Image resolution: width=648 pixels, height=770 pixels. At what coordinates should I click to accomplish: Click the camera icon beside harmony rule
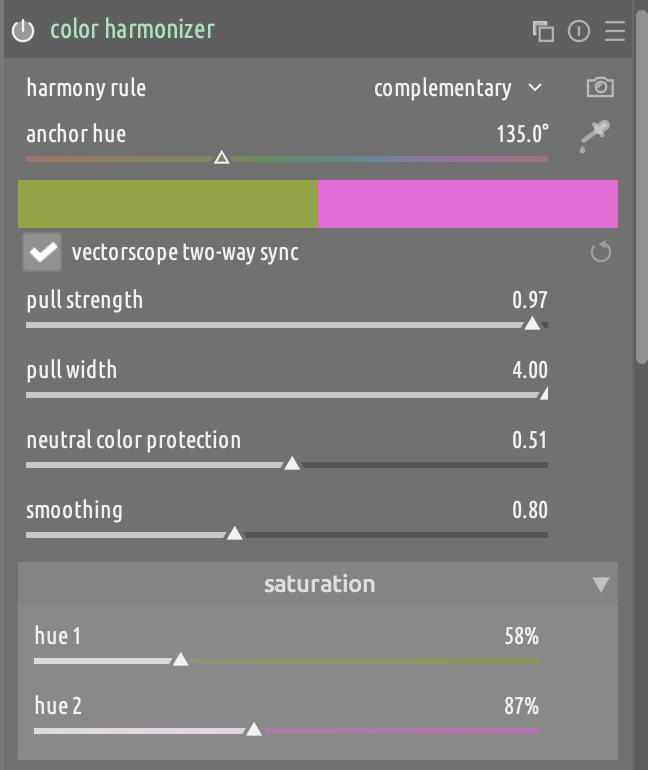click(599, 88)
